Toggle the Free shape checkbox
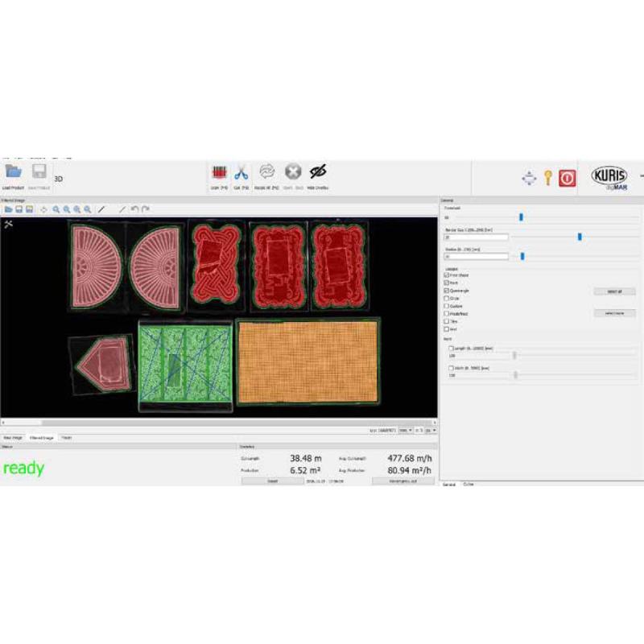The height and width of the screenshot is (644, 644). pos(447,275)
